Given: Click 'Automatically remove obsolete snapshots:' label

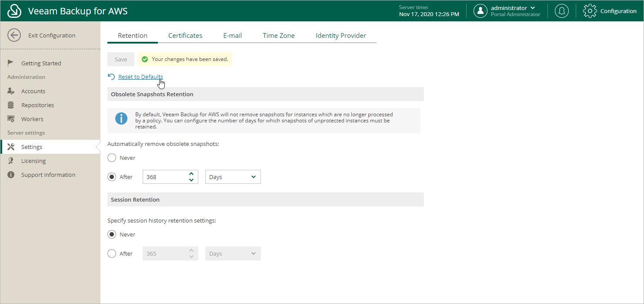Looking at the screenshot, I should click(x=163, y=144).
